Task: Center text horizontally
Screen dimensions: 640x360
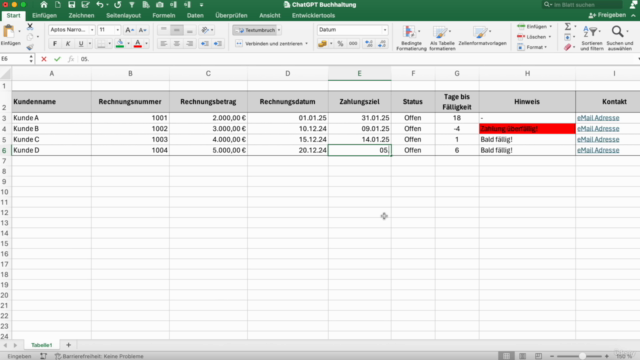Action: [x=177, y=44]
